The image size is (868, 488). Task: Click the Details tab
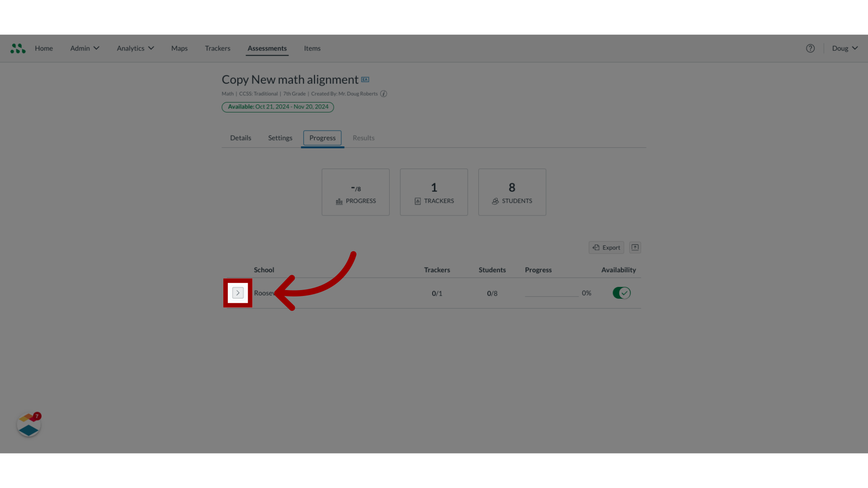tap(240, 138)
